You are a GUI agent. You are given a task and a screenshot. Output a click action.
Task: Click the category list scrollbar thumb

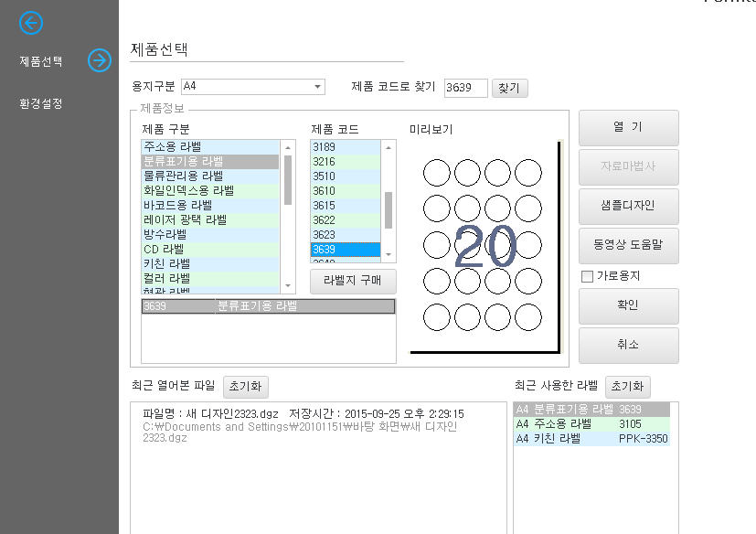click(288, 179)
